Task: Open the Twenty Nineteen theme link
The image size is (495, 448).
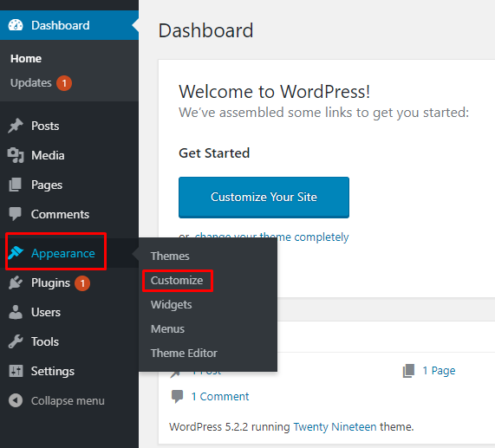Action: point(335,426)
